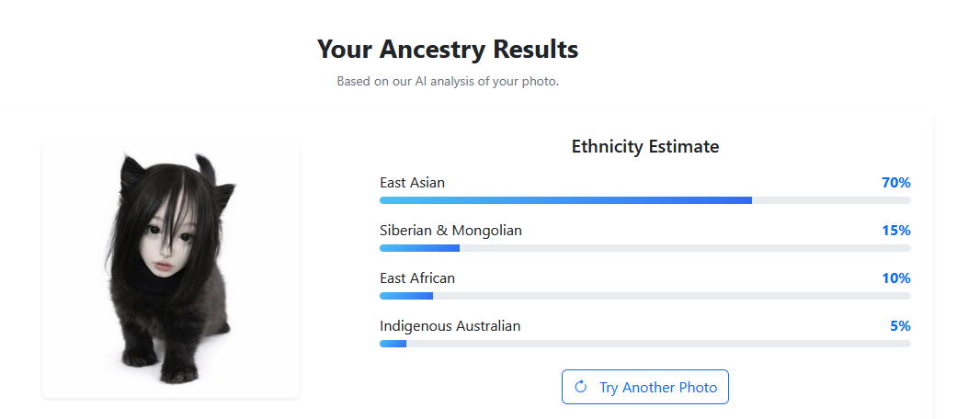Click the Siberian & Mongolian progress bar fill
980x419 pixels.
click(x=419, y=248)
